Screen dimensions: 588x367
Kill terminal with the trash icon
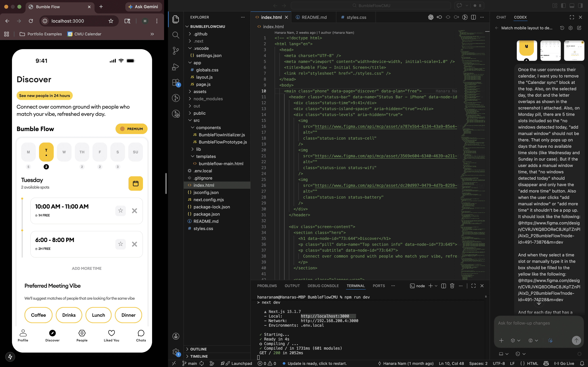point(452,286)
